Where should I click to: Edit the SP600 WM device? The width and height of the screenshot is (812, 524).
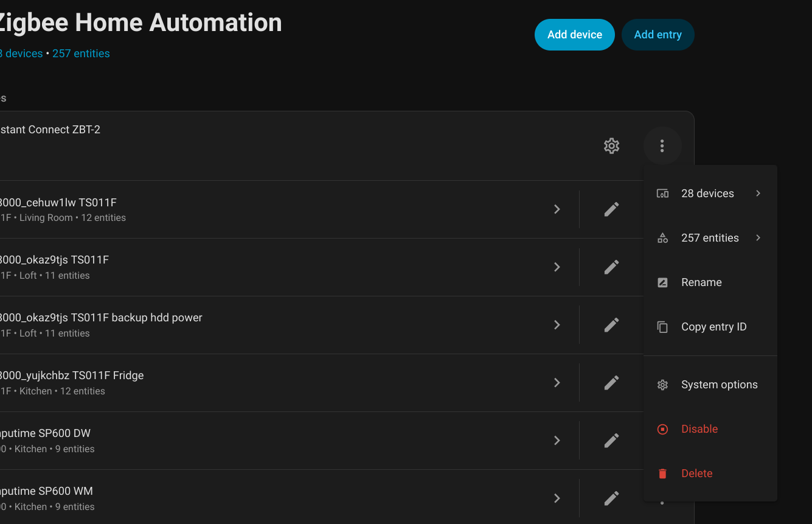(x=611, y=498)
